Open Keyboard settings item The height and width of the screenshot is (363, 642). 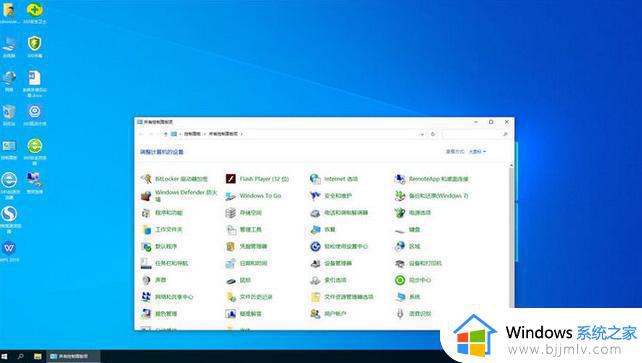[407, 229]
